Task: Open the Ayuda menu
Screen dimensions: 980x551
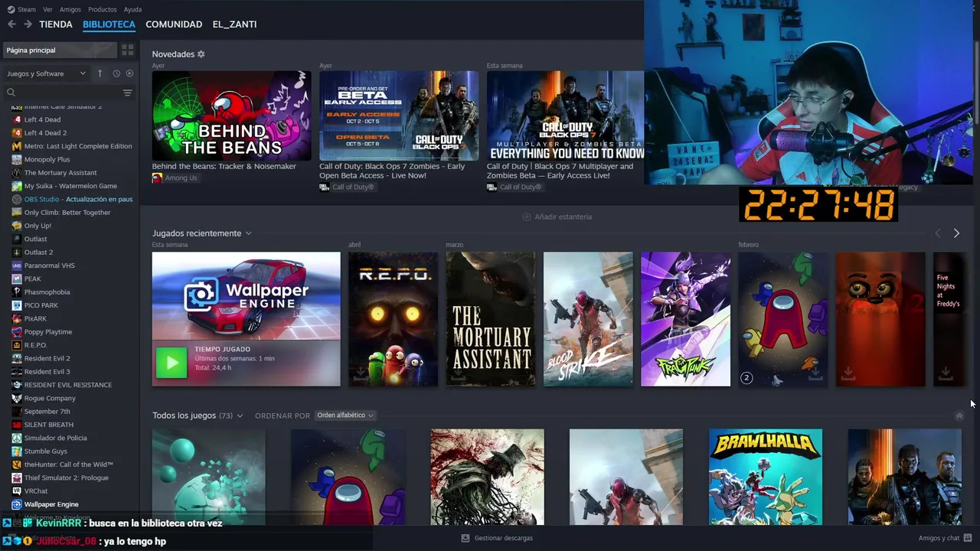Action: pyautogui.click(x=132, y=9)
